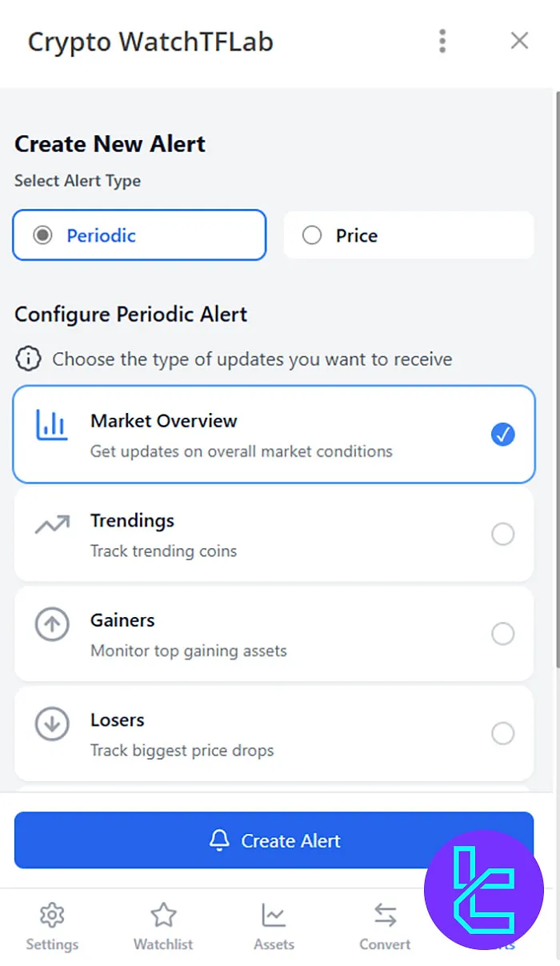Image resolution: width=560 pixels, height=966 pixels.
Task: Select the Price alert type radio
Action: click(x=312, y=235)
